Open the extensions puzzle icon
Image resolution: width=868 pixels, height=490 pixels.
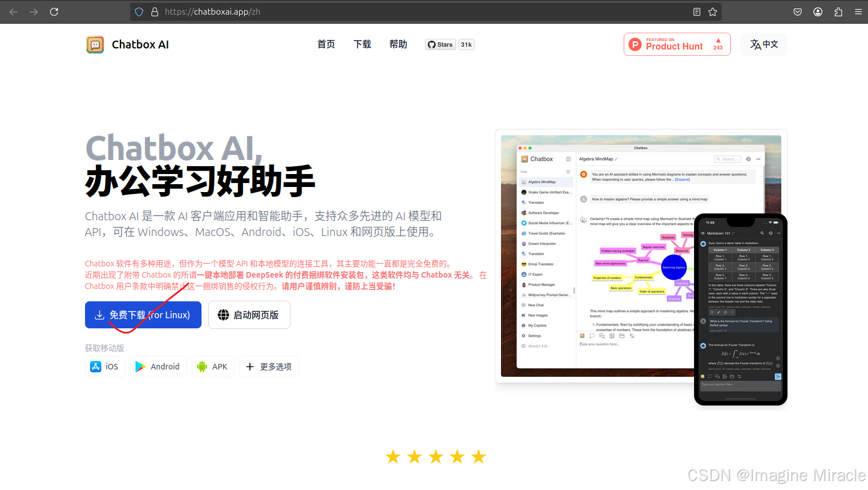[838, 12]
